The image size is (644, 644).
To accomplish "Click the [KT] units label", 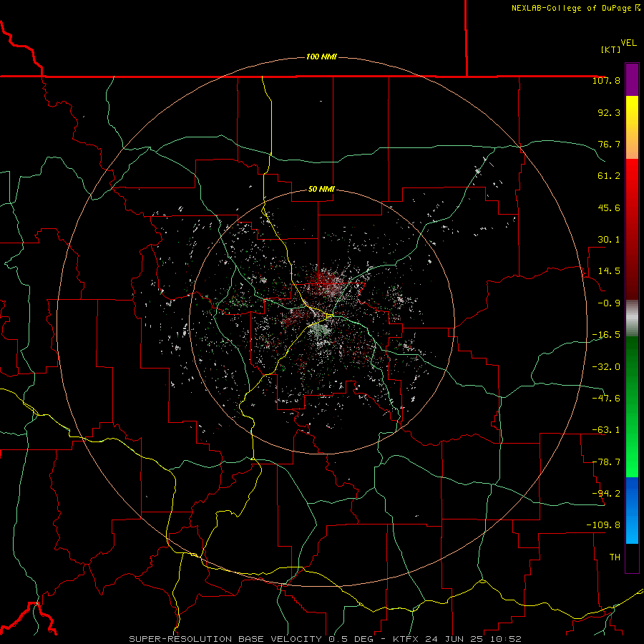I will (611, 49).
